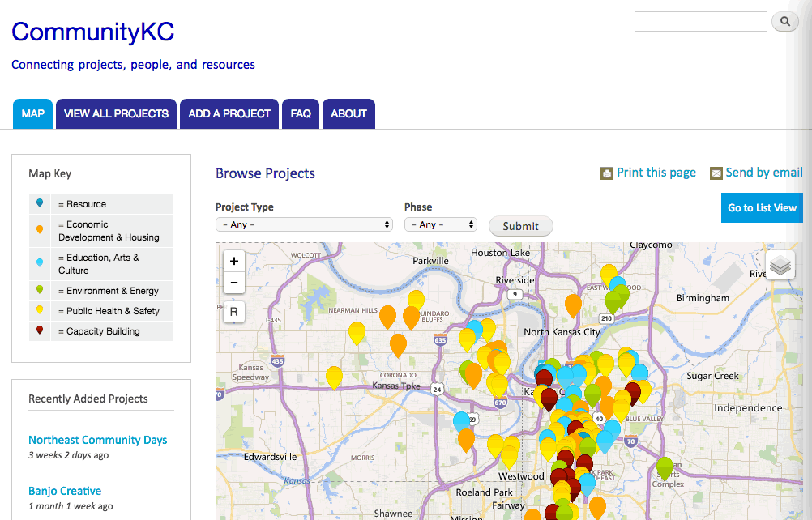Screen dimensions: 812x520
Task: Click the dark blue Resource marker in Map Key
Action: 40,203
